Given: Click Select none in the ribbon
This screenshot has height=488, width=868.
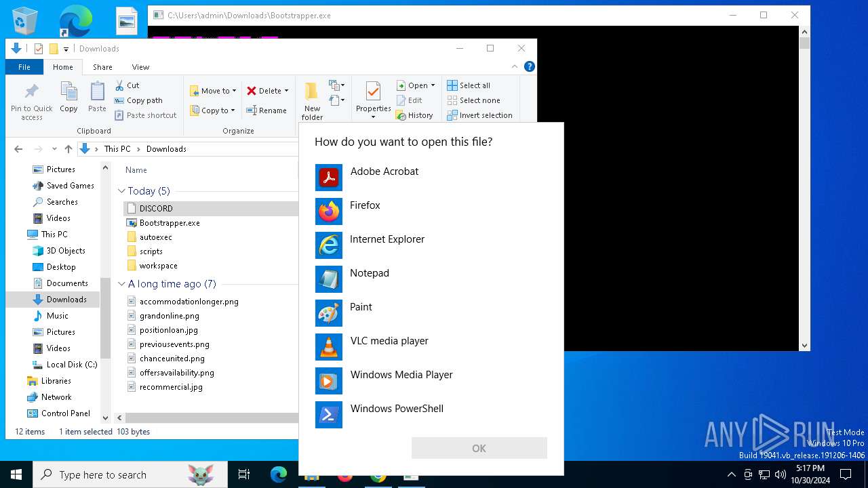Looking at the screenshot, I should tap(473, 100).
